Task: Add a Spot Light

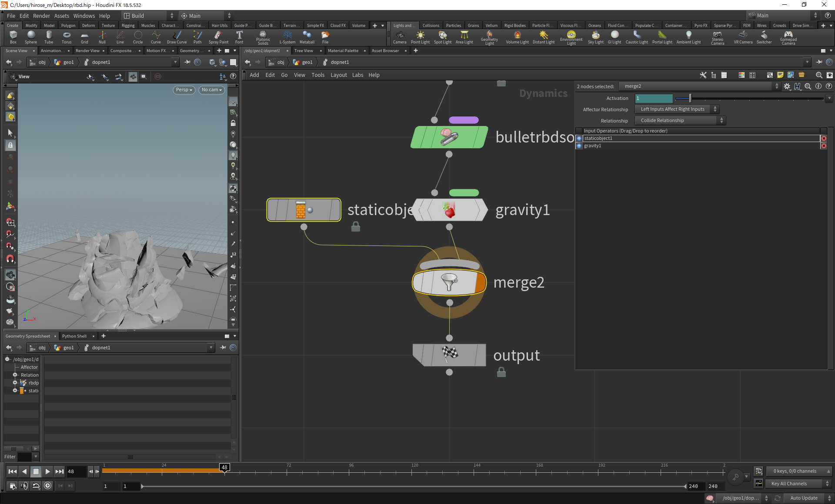Action: [443, 37]
